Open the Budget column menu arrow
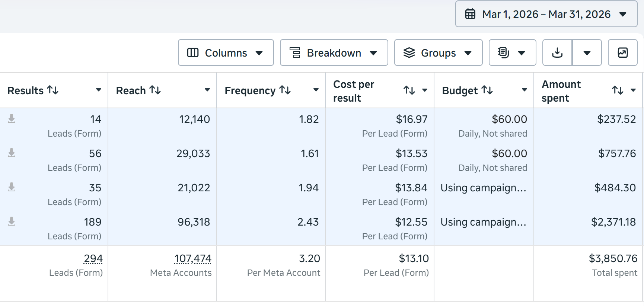The image size is (644, 306). coord(525,90)
